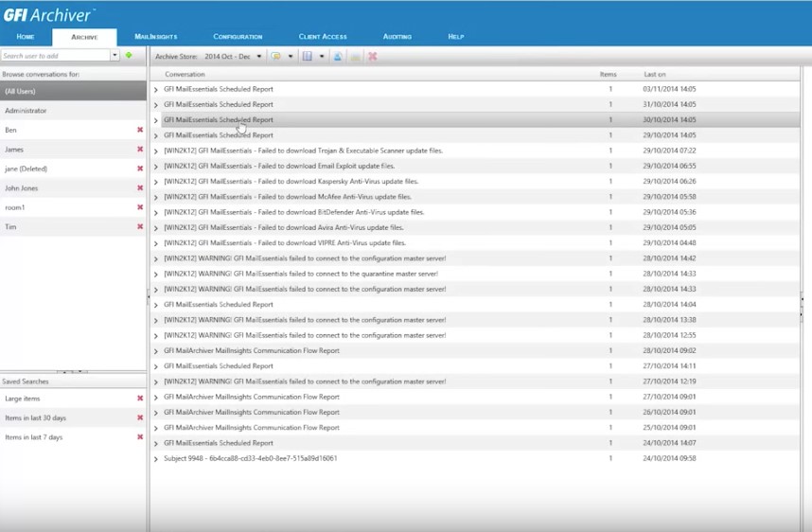Expand the Email Exploit update files conversation

pyautogui.click(x=156, y=167)
